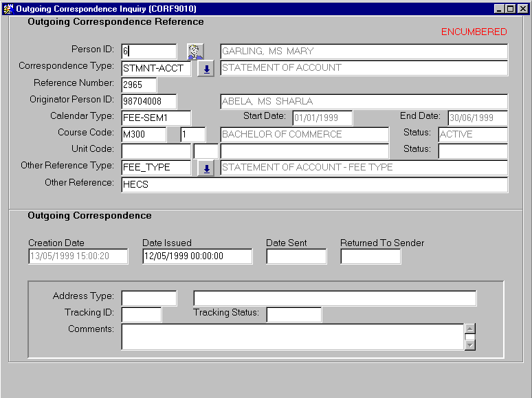Click the Date Issued field
The height and width of the screenshot is (398, 532).
tap(197, 256)
